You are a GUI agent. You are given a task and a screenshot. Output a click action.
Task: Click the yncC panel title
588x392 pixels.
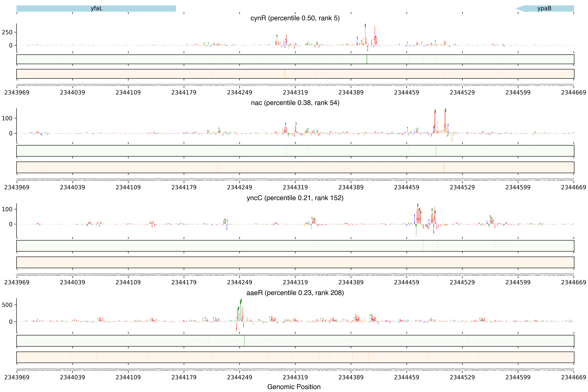click(x=295, y=198)
